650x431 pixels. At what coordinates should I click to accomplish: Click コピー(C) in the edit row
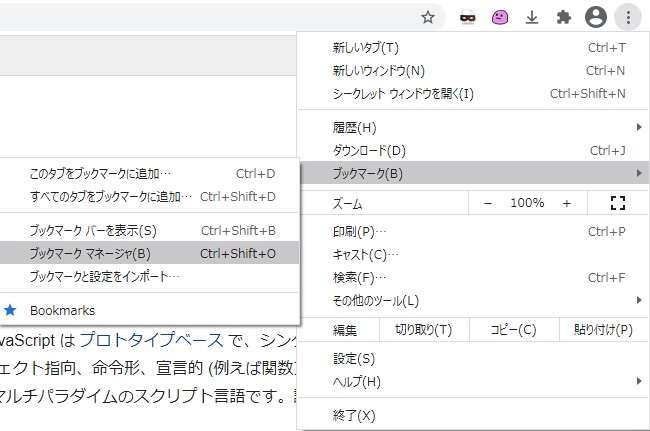(514, 330)
